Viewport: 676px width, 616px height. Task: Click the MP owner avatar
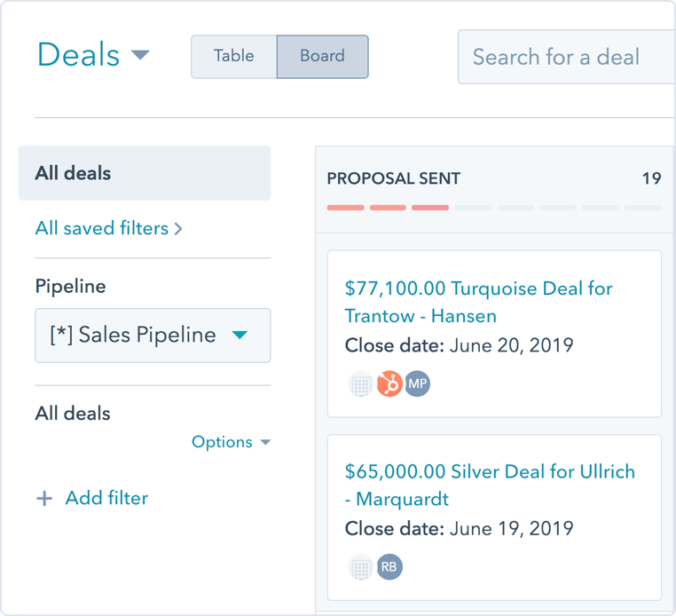point(417,384)
